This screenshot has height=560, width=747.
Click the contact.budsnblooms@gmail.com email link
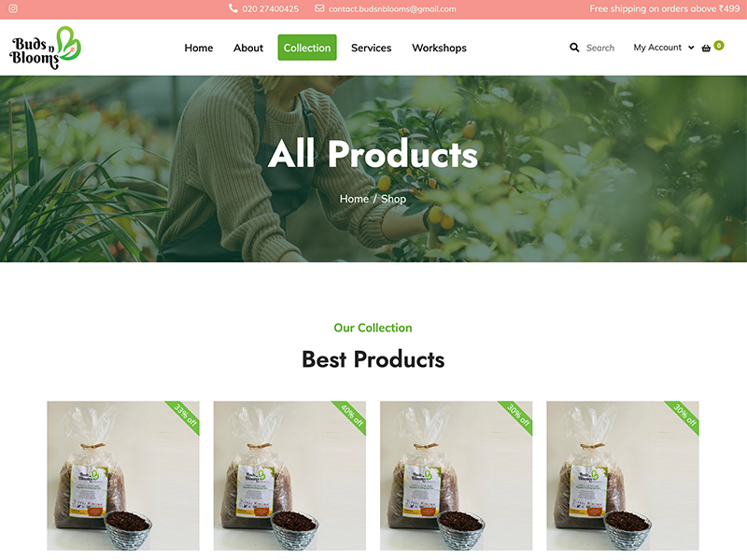(392, 8)
